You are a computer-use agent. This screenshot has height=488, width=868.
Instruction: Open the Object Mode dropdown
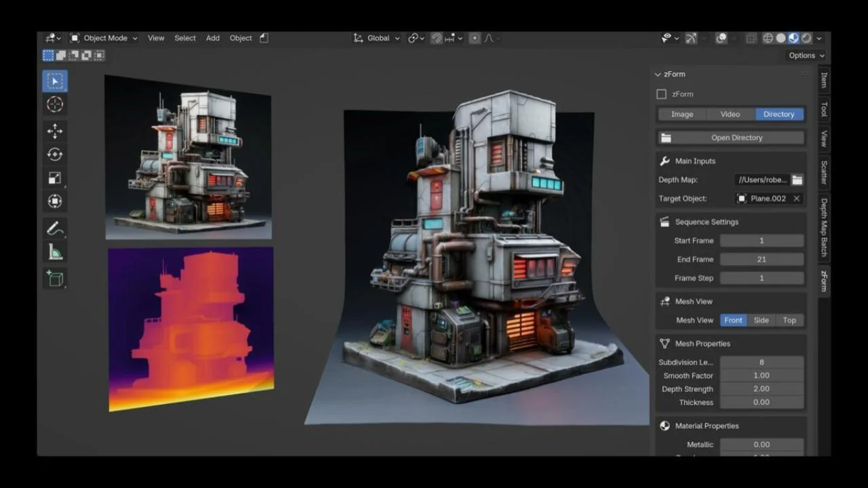pos(104,38)
